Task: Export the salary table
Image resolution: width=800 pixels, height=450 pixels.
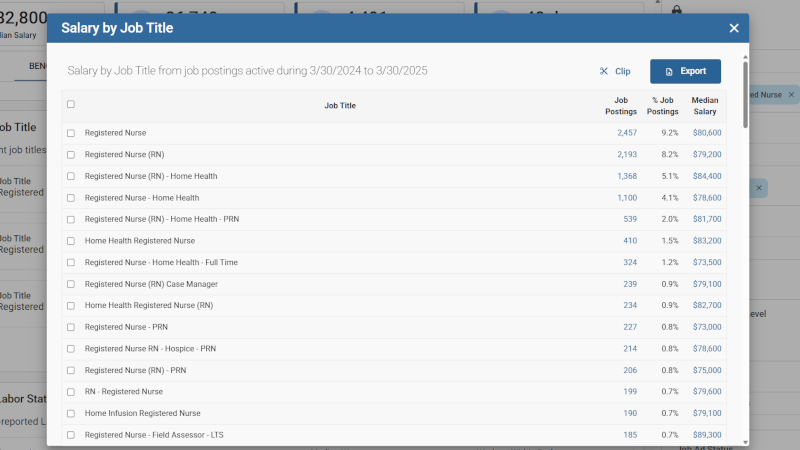Action: (x=685, y=71)
